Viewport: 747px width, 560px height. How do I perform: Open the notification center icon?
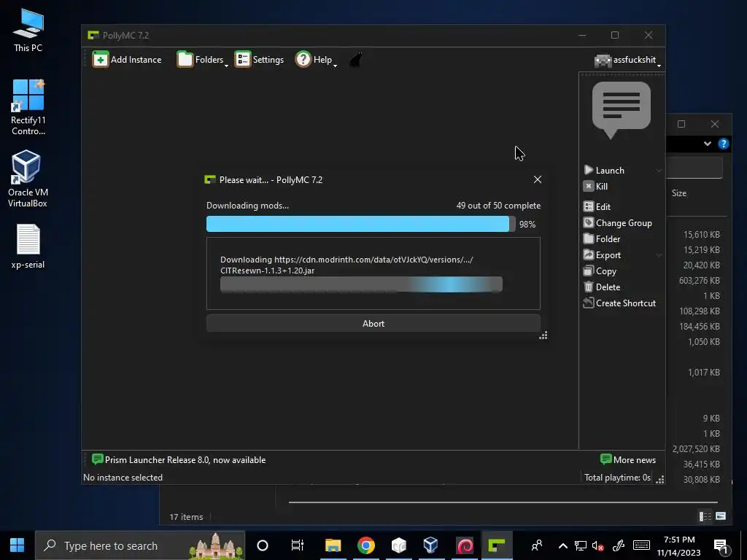click(x=720, y=545)
